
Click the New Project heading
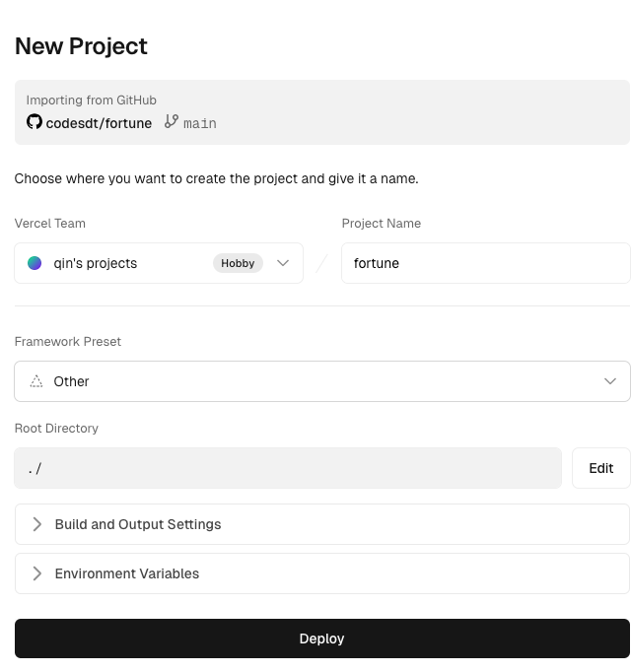(81, 46)
